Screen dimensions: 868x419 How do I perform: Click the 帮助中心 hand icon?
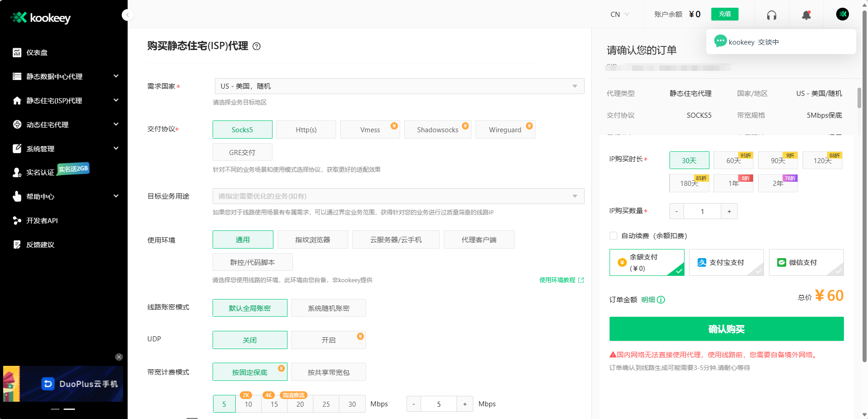(x=17, y=196)
